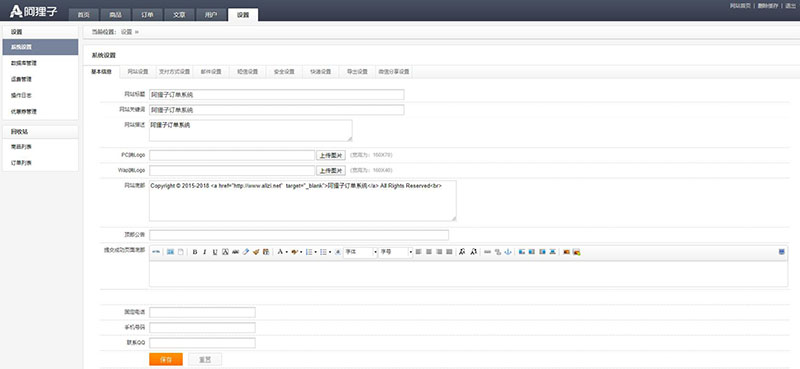
Task: Expand the font color dropdown arrow
Action: click(x=287, y=252)
